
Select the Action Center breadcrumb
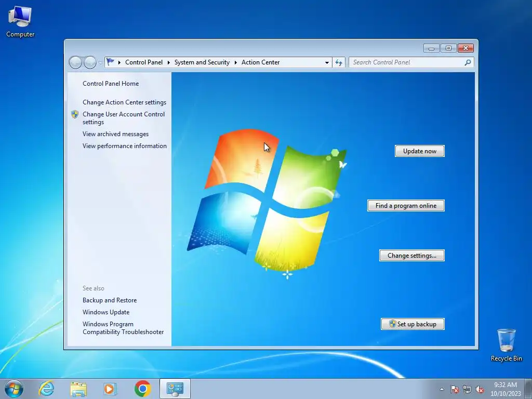(x=261, y=62)
